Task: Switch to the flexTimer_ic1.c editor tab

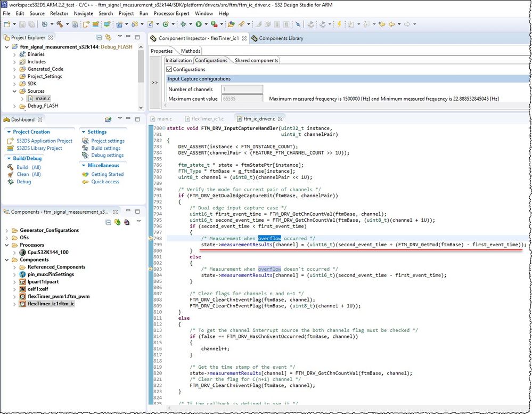Action: pyautogui.click(x=208, y=119)
